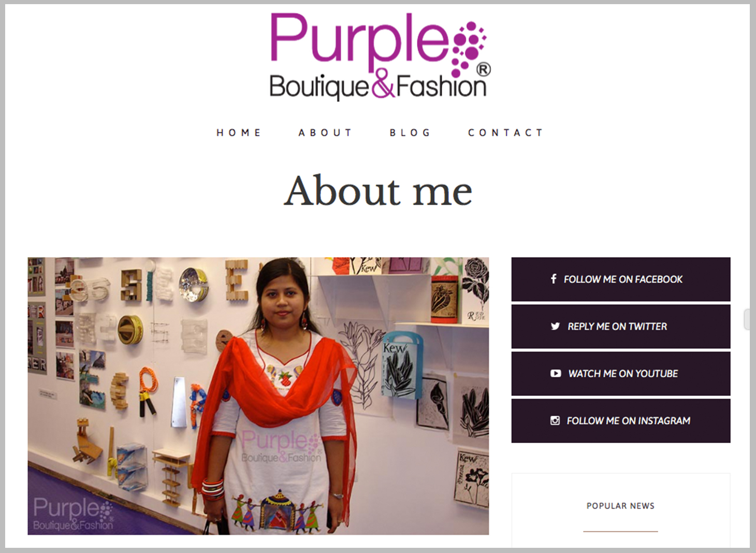Click the Follow Me on Instagram button
The height and width of the screenshot is (553, 756).
point(621,421)
